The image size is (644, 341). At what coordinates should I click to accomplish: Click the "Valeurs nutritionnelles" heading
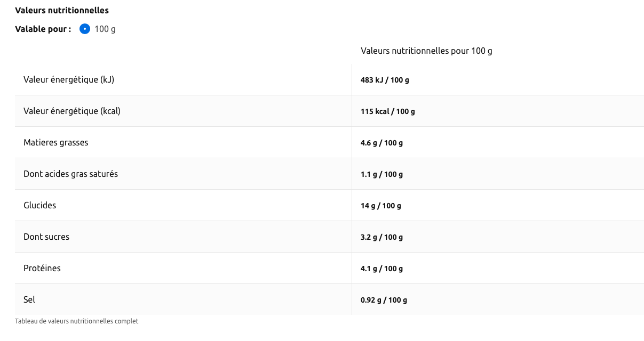[x=62, y=10]
